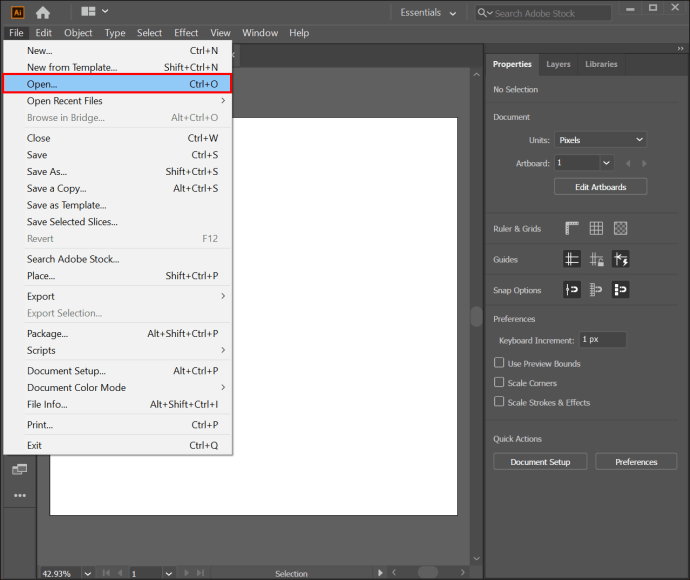The image size is (690, 580).
Task: Click the horizontal scrollbar at bottom
Action: pyautogui.click(x=428, y=572)
